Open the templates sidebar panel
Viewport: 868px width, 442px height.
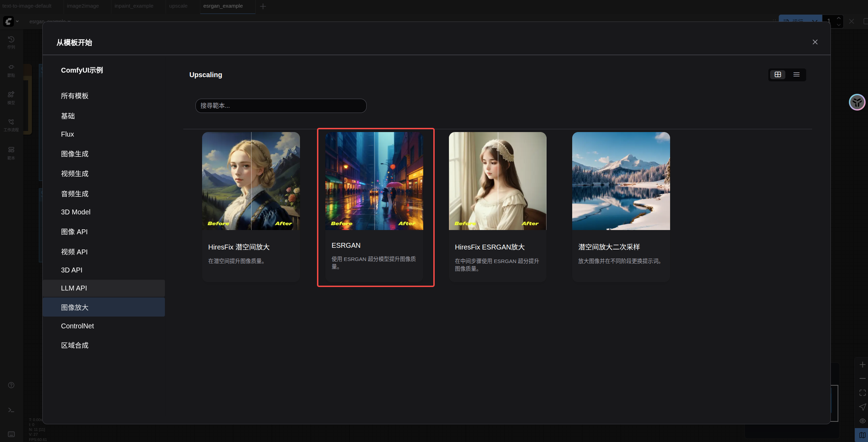(x=11, y=153)
